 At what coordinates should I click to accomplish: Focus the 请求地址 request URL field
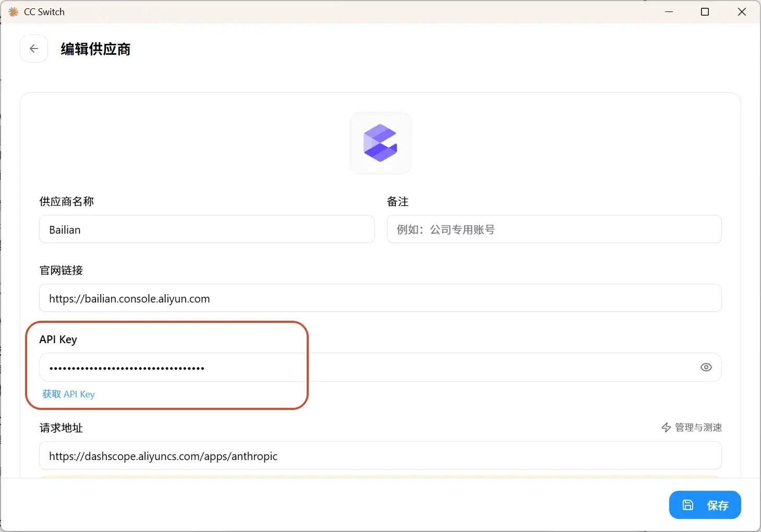click(x=380, y=456)
